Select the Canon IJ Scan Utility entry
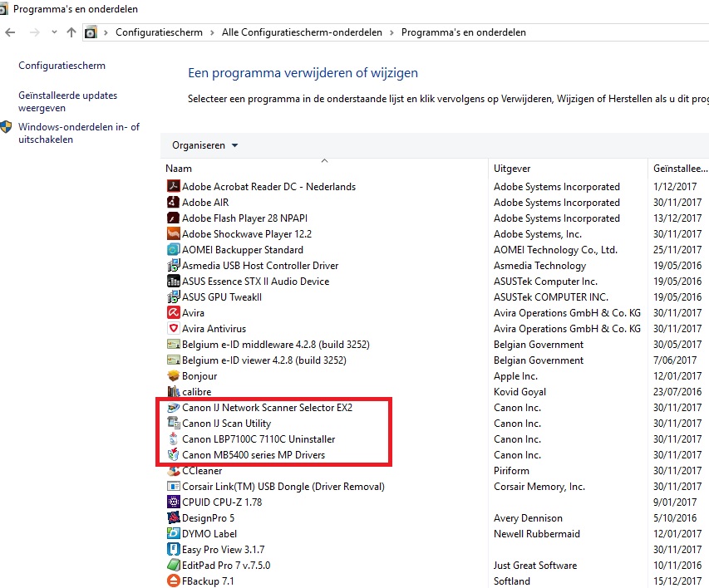The height and width of the screenshot is (588, 709). point(227,423)
